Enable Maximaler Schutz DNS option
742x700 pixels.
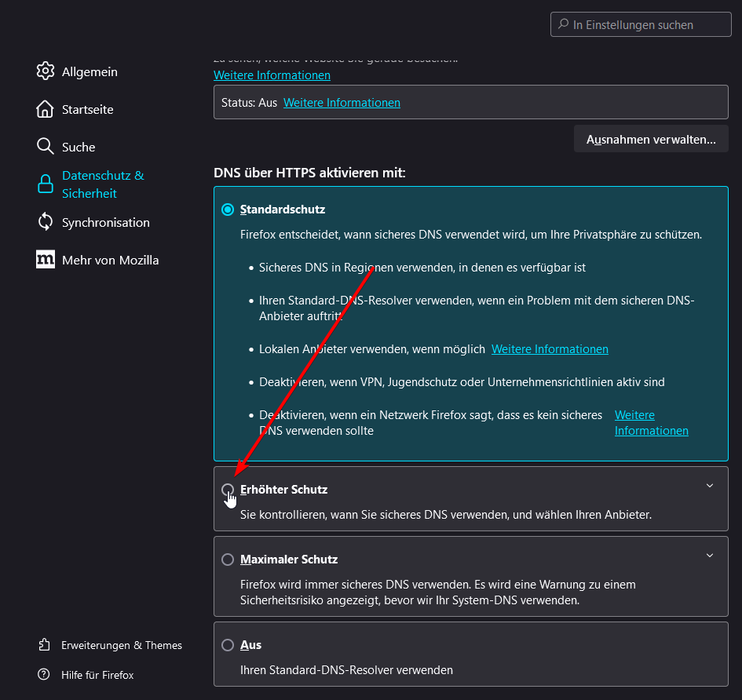tap(228, 560)
